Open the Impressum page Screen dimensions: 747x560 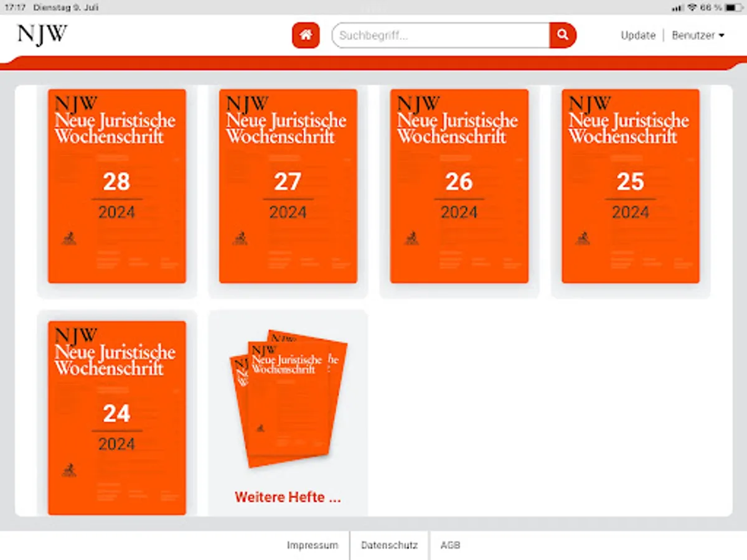click(x=312, y=545)
